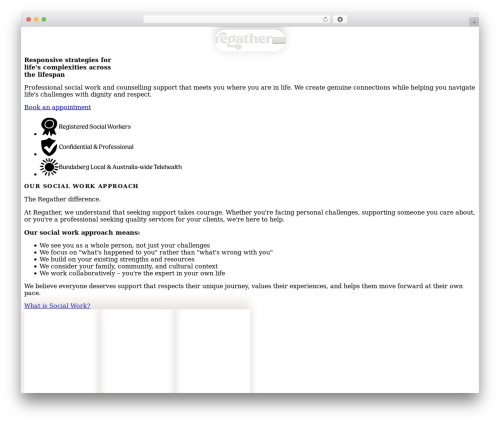Click the Confidential & Professional shield icon
This screenshot has width=500, height=423.
pyautogui.click(x=49, y=147)
